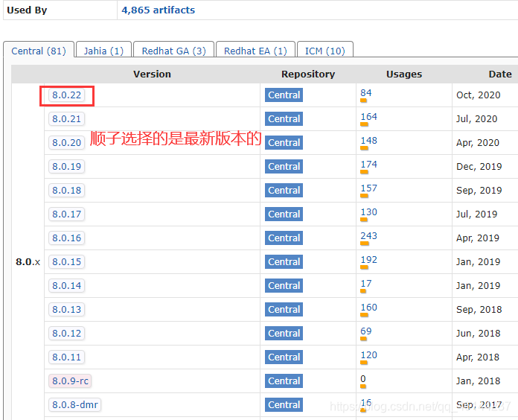Image resolution: width=518 pixels, height=420 pixels.
Task: Click Central badge in 8.0.17 row
Action: click(x=284, y=214)
